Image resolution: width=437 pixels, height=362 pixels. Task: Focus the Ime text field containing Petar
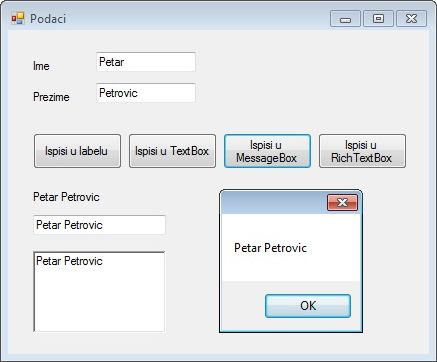[146, 62]
